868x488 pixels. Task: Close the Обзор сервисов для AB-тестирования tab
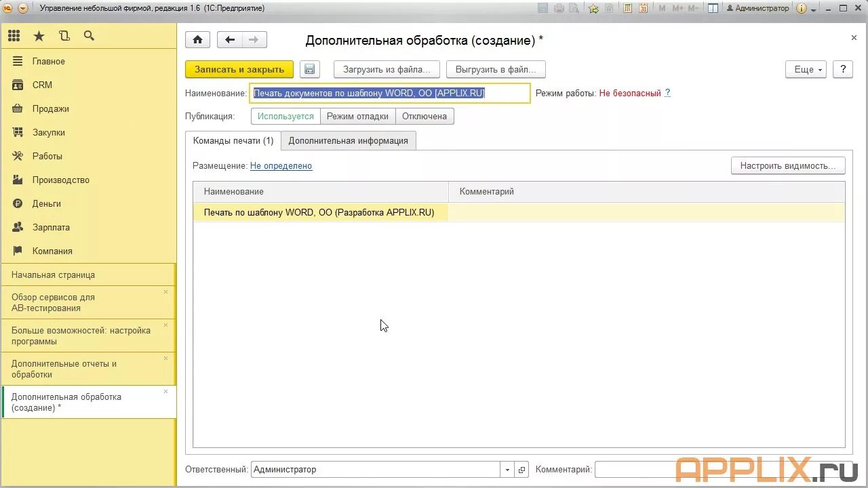coord(165,292)
